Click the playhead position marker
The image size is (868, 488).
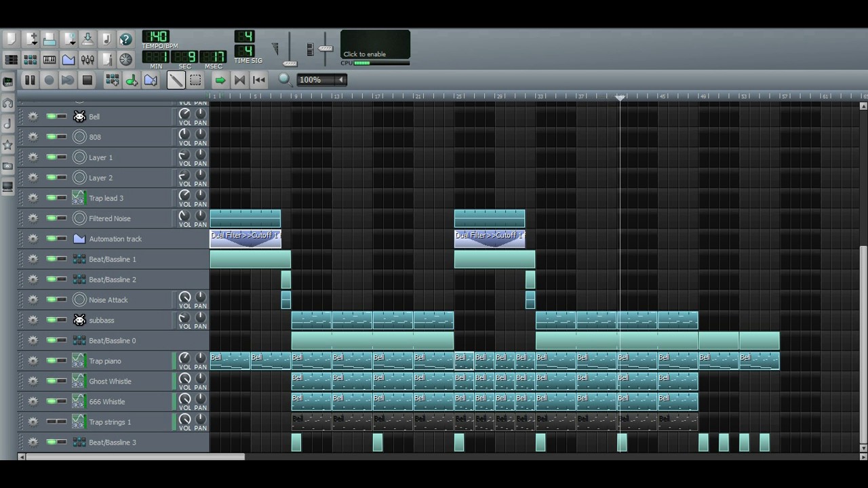coord(620,98)
